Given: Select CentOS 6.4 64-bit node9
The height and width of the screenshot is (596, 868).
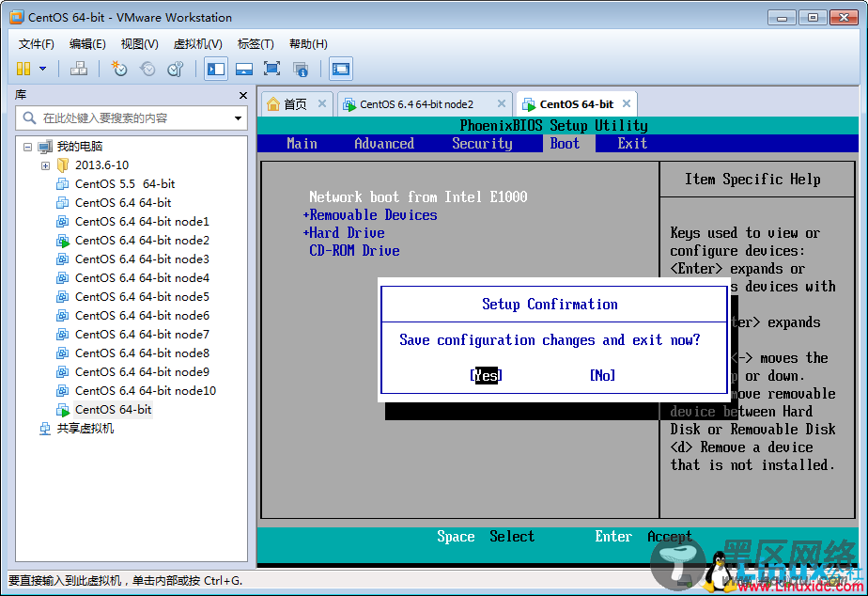Looking at the screenshot, I should coord(142,372).
